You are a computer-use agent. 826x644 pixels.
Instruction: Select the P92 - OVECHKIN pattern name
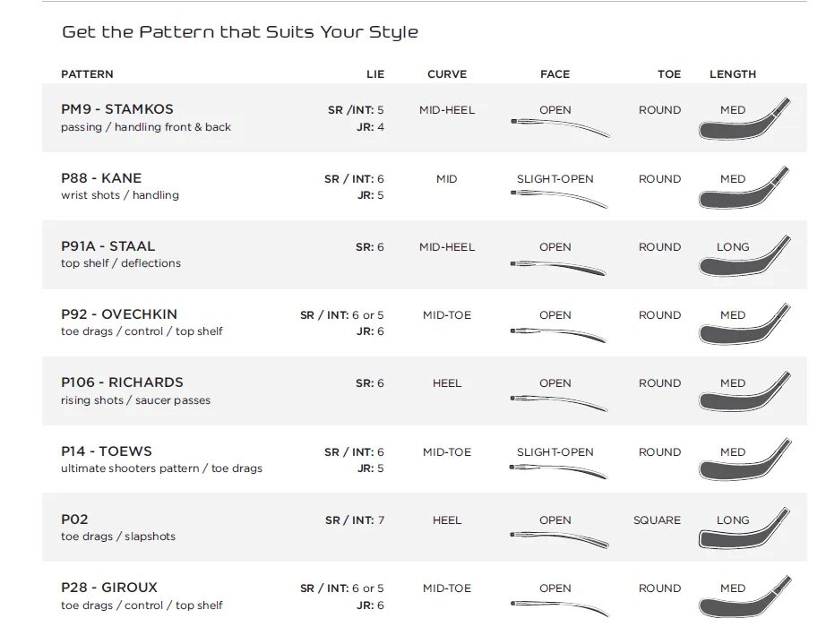pyautogui.click(x=119, y=314)
